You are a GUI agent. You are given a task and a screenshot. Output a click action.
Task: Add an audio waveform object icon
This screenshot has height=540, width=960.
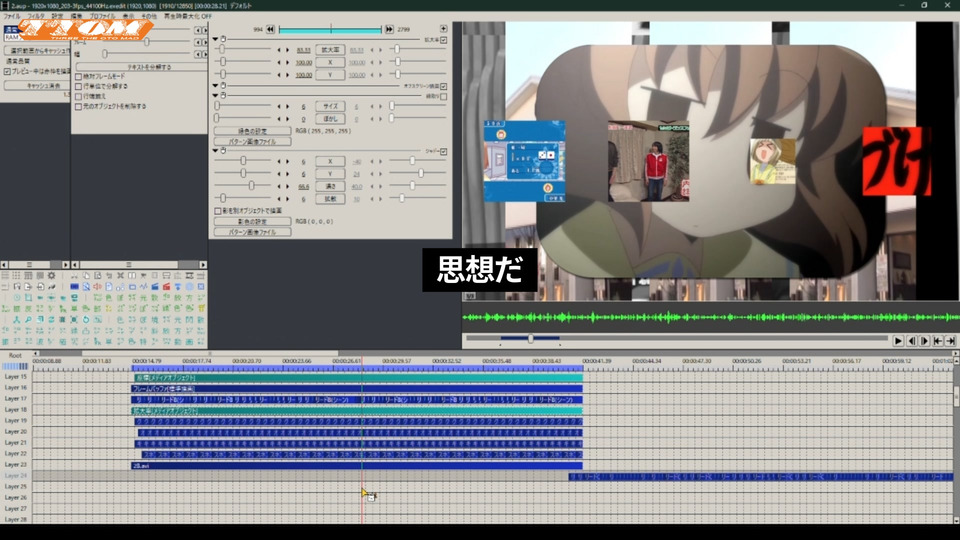pyautogui.click(x=144, y=287)
